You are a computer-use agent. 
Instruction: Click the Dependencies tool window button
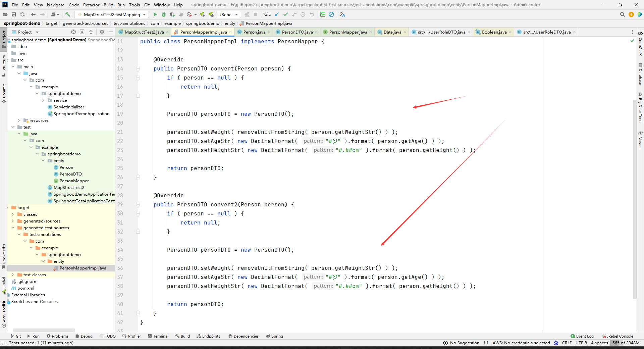point(244,336)
